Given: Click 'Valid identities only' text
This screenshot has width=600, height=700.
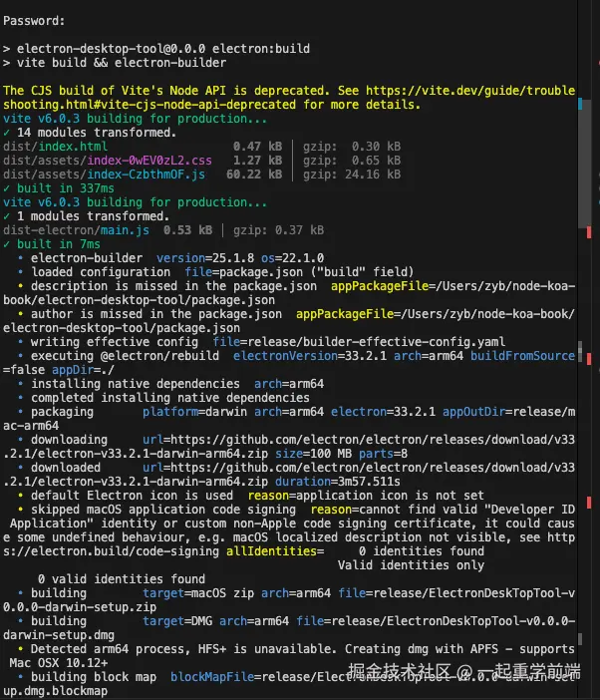Looking at the screenshot, I should click(411, 565).
